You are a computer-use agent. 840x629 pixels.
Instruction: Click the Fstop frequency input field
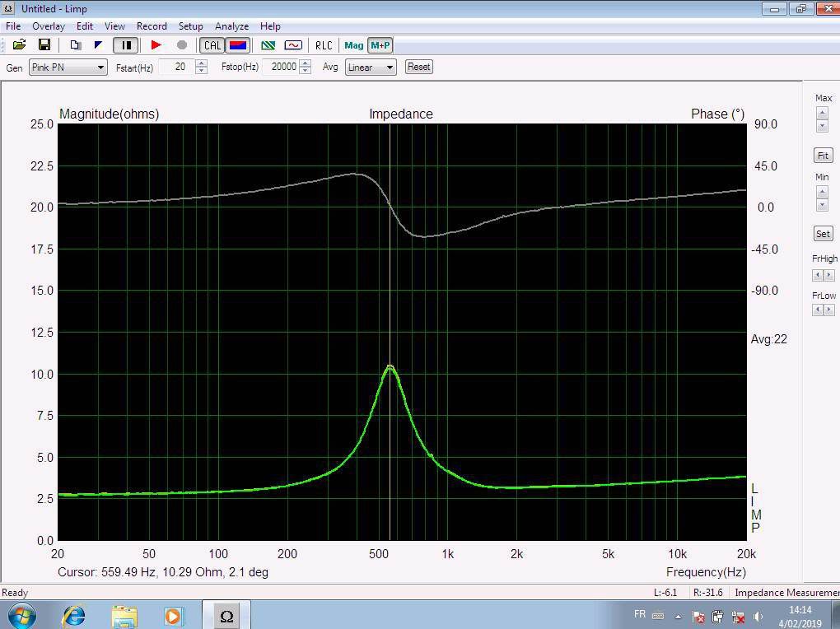[x=281, y=67]
